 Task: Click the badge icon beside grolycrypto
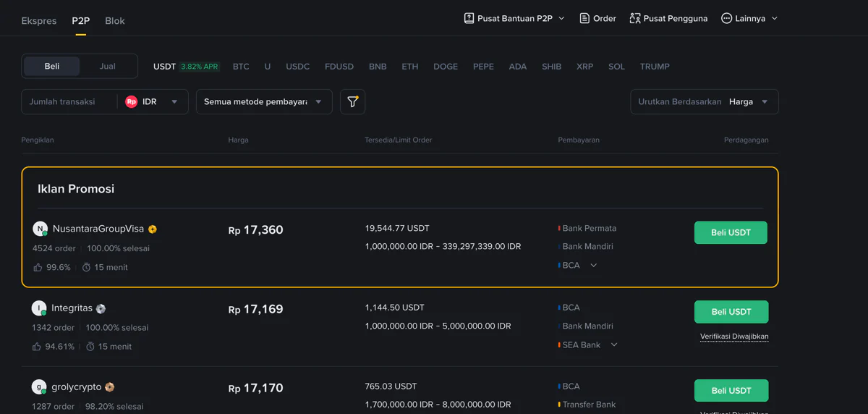pos(110,387)
